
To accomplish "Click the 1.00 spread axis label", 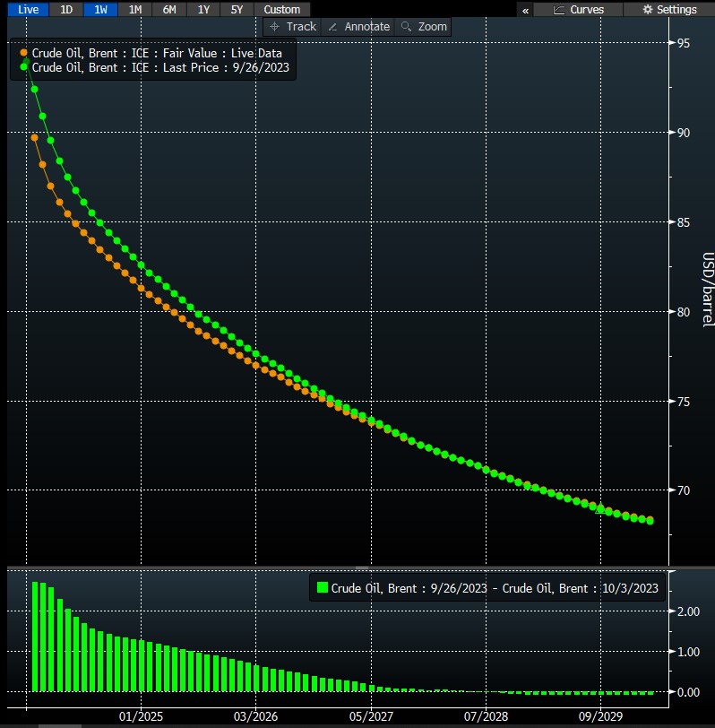I will [x=688, y=652].
